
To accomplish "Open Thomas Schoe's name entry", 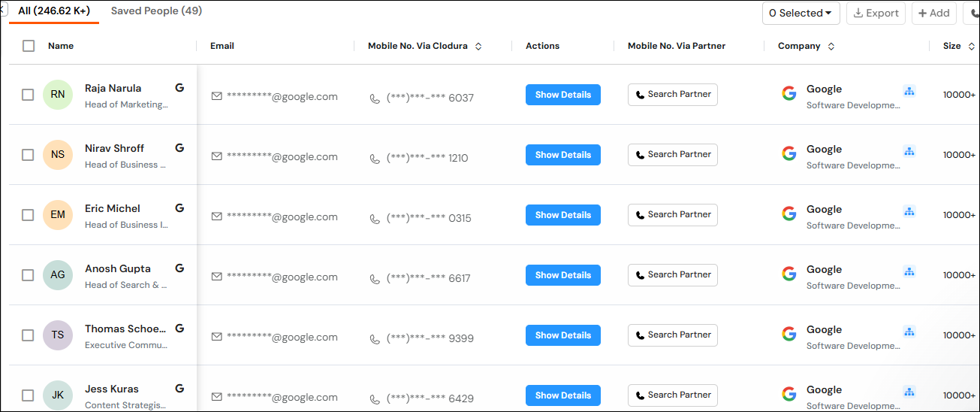I will tap(125, 329).
